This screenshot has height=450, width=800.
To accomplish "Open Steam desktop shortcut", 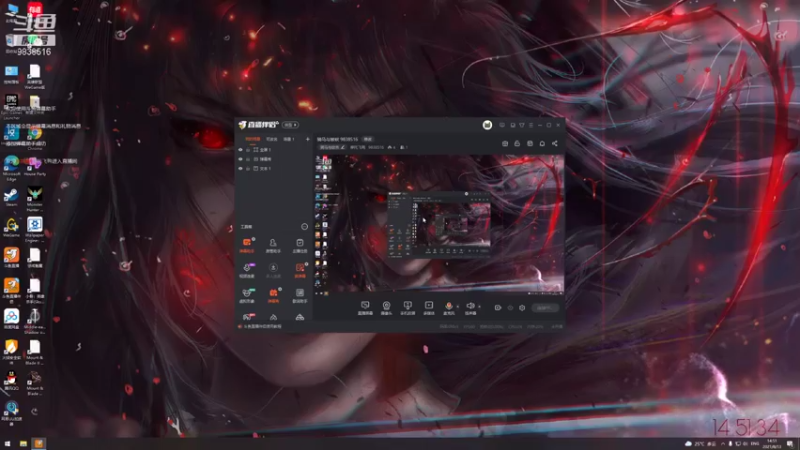I will [11, 197].
